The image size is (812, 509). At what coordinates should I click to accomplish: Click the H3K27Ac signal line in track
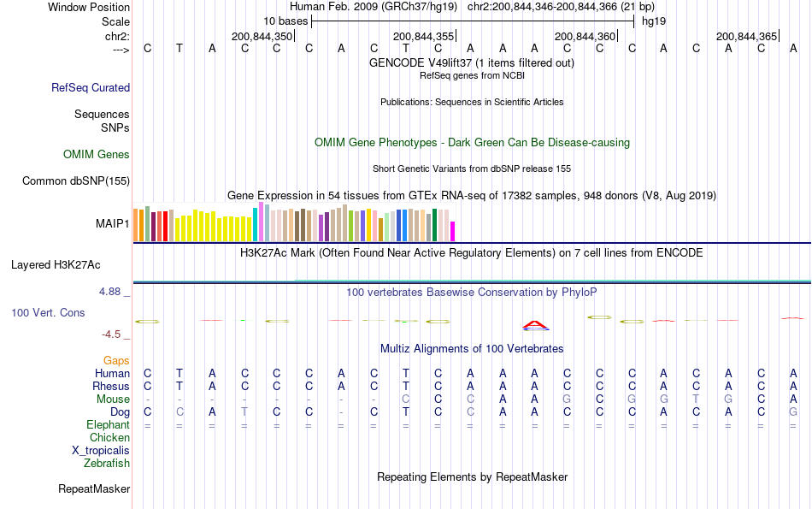click(472, 281)
